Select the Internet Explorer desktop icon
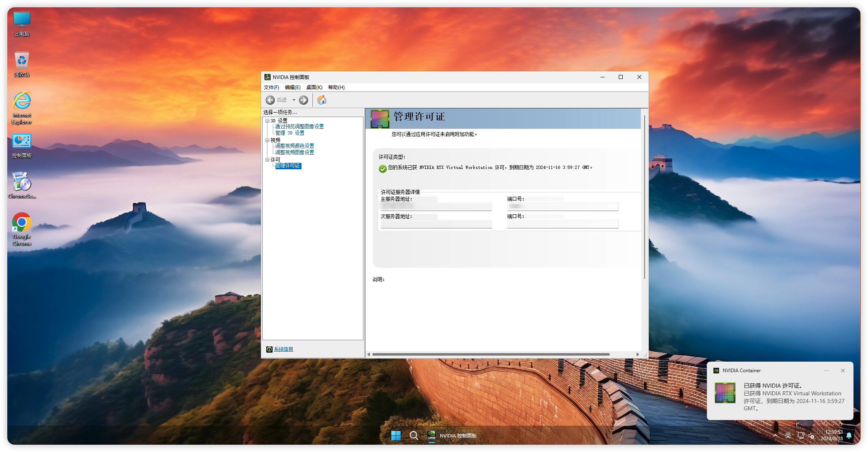868x452 pixels. (22, 108)
